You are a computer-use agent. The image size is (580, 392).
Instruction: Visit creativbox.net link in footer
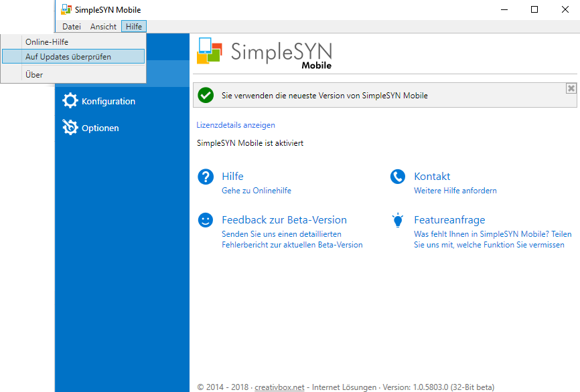pyautogui.click(x=279, y=387)
